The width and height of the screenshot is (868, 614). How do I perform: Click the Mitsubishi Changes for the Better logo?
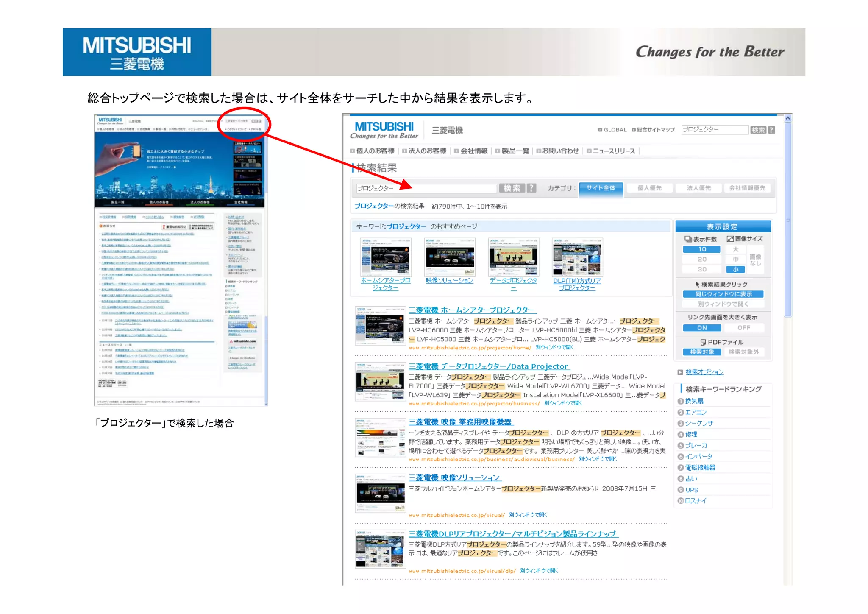(x=384, y=130)
